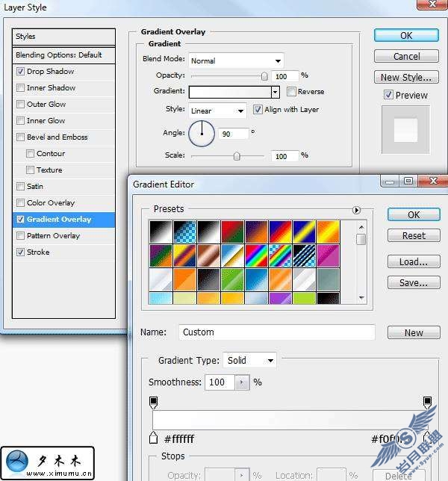The image size is (448, 481).
Task: Select the chrome gradient preset
Action: (232, 255)
